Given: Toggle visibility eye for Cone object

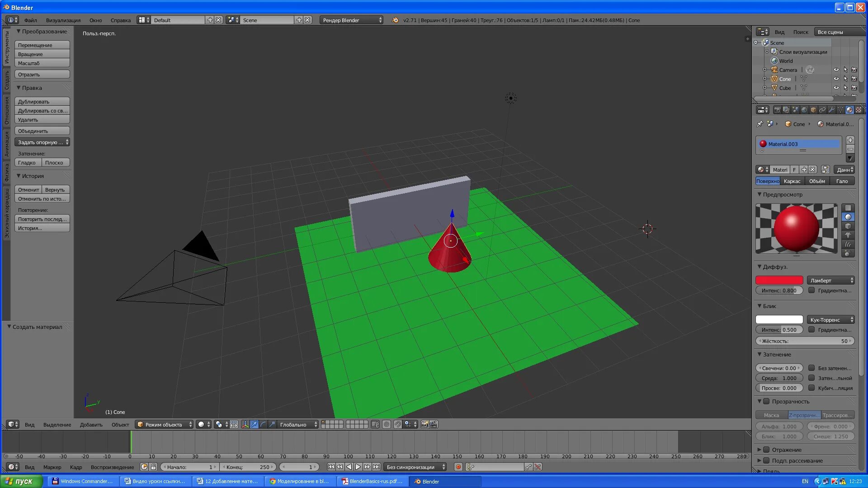Looking at the screenshot, I should [836, 79].
